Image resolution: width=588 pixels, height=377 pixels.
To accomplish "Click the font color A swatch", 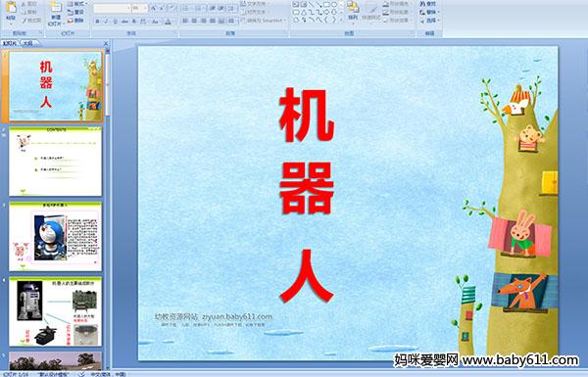I will pyautogui.click(x=168, y=22).
